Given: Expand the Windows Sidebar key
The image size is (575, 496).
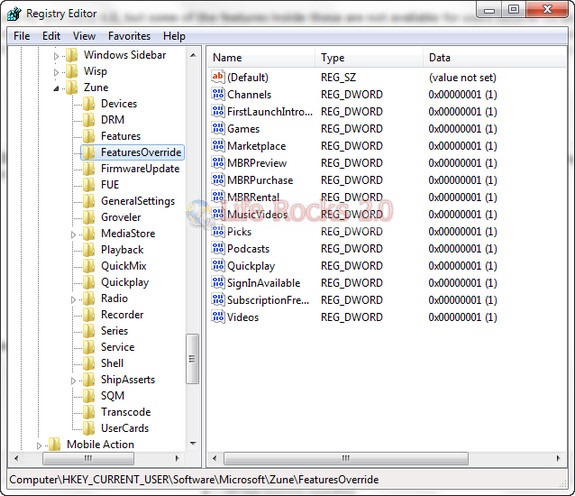Looking at the screenshot, I should click(x=56, y=56).
